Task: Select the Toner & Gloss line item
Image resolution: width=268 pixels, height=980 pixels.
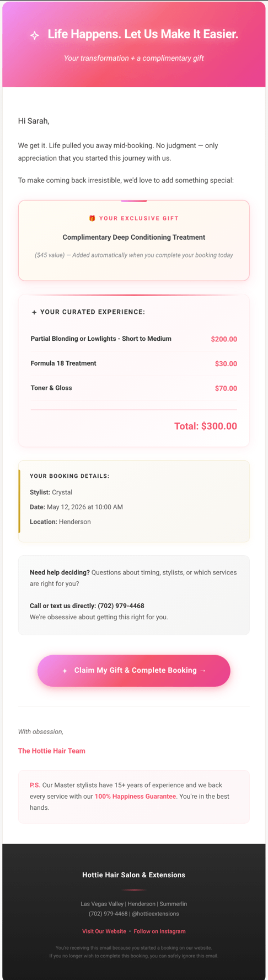Action: 134,388
